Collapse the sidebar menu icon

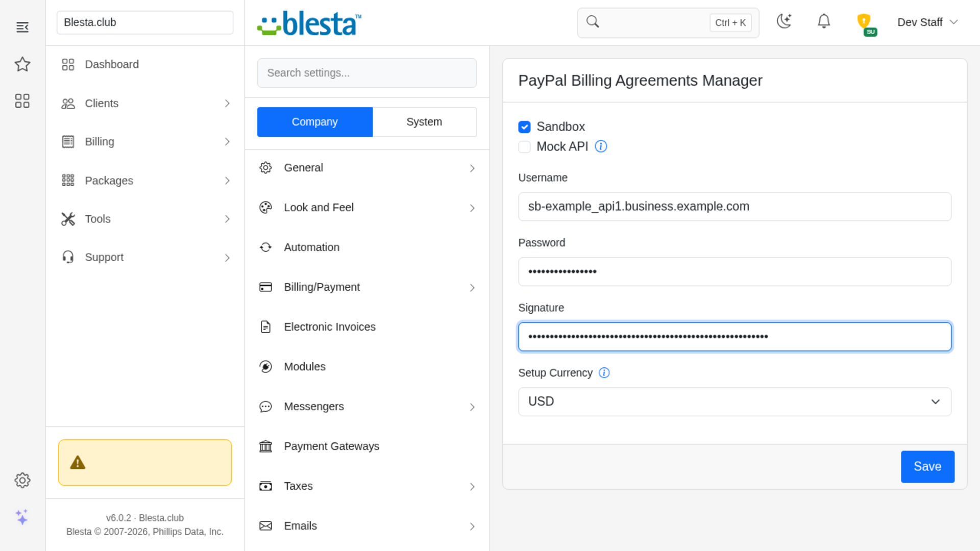(x=22, y=27)
